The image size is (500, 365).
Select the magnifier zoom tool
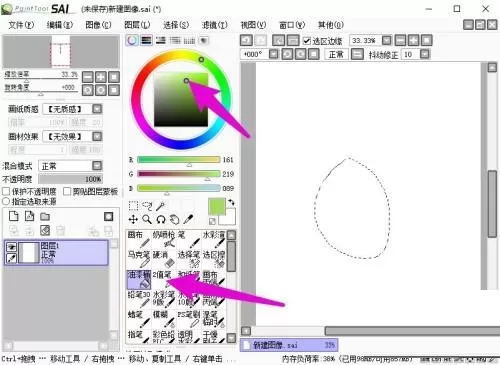pos(147,219)
